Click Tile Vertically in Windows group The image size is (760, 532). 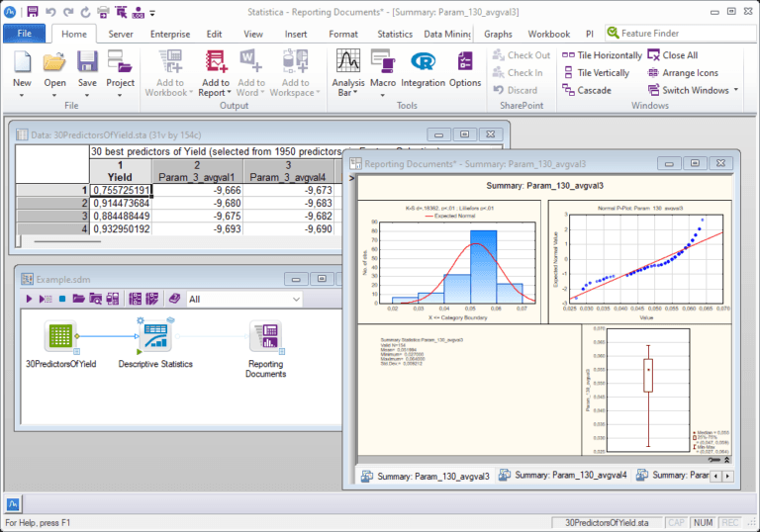coord(596,72)
